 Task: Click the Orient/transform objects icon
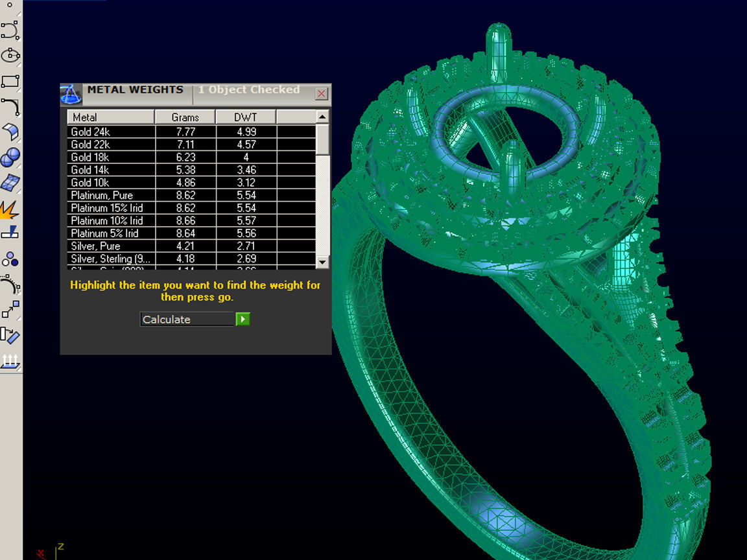tap(10, 335)
